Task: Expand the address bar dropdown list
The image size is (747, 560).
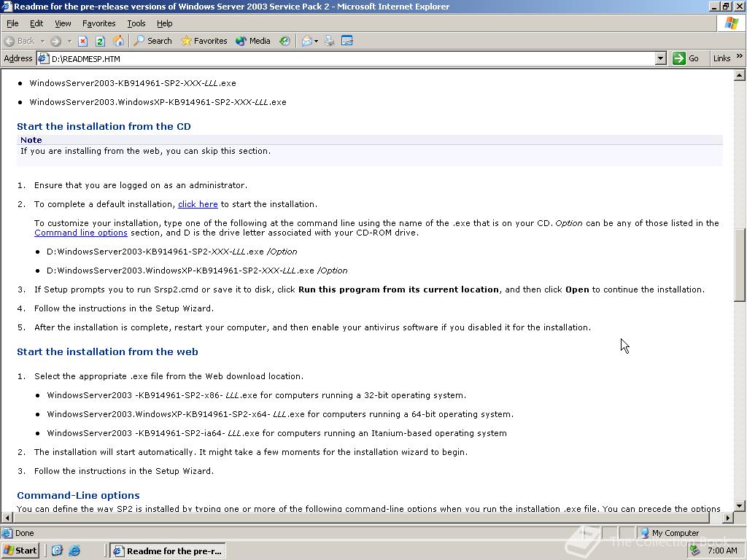Action: pos(660,58)
